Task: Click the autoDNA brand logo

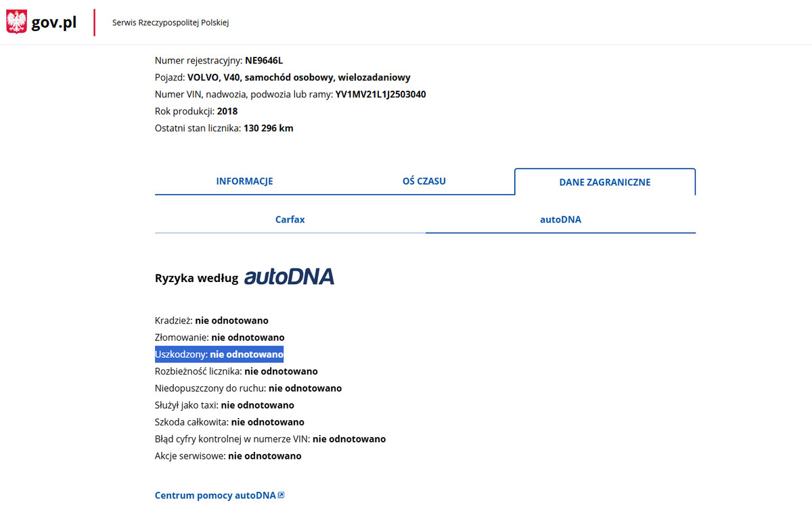Action: [x=289, y=277]
